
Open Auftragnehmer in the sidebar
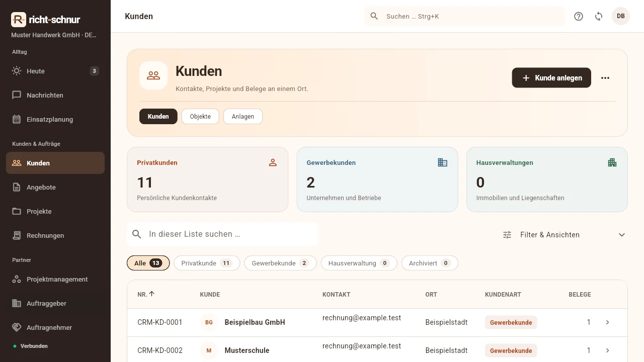pos(55,327)
